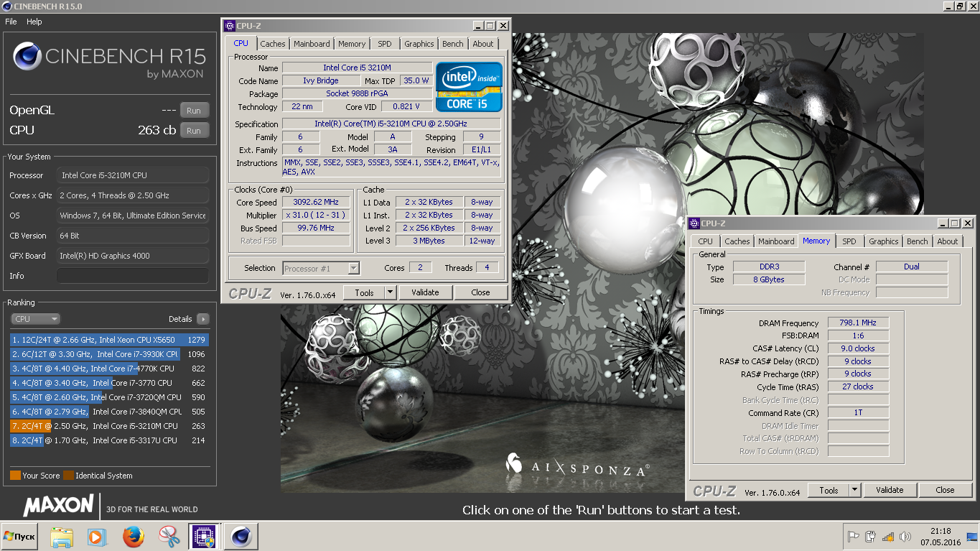Open the Snipping Tool taskbar icon
The height and width of the screenshot is (551, 980).
point(169,537)
